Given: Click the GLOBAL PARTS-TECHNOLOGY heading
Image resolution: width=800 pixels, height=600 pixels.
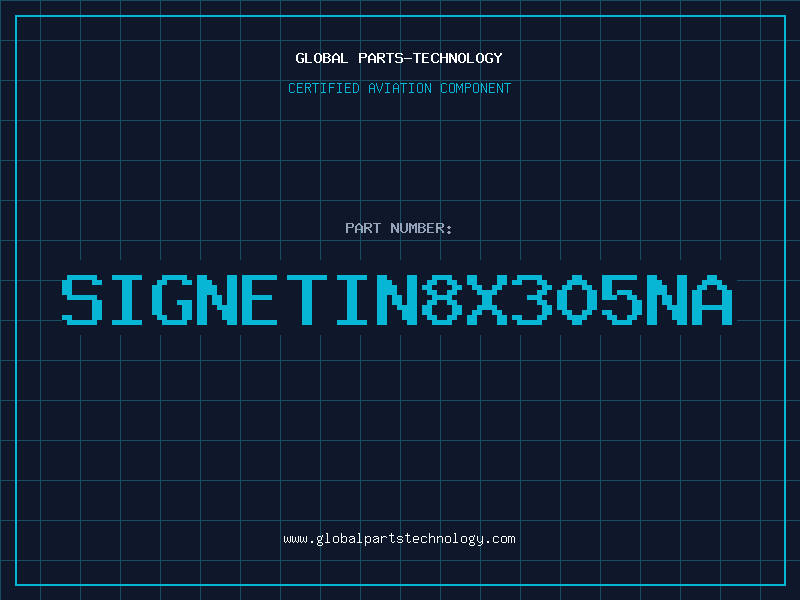Looking at the screenshot, I should click(399, 58).
